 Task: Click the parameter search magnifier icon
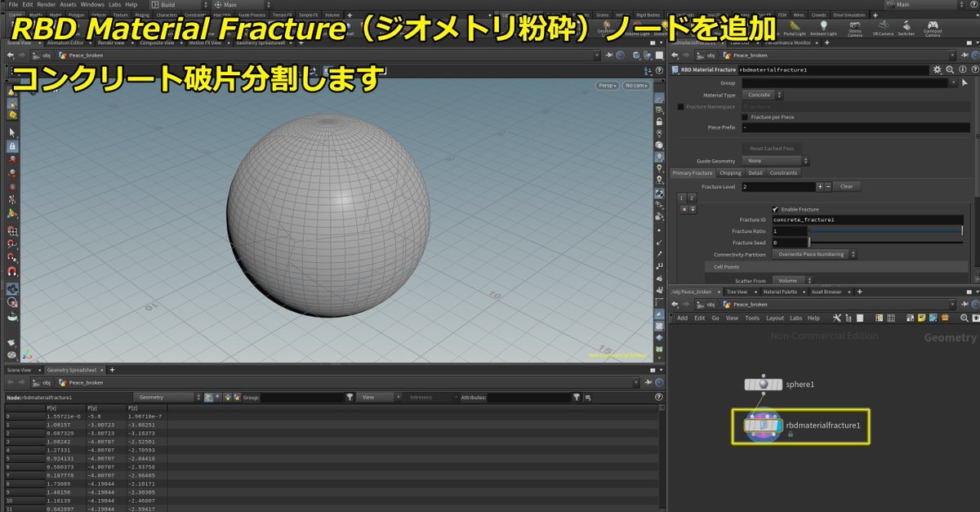pos(948,70)
